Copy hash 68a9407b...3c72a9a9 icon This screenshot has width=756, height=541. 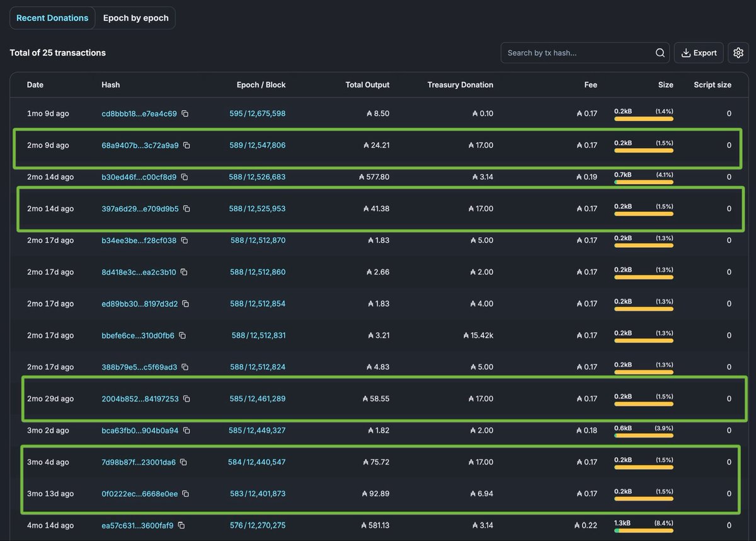point(186,145)
